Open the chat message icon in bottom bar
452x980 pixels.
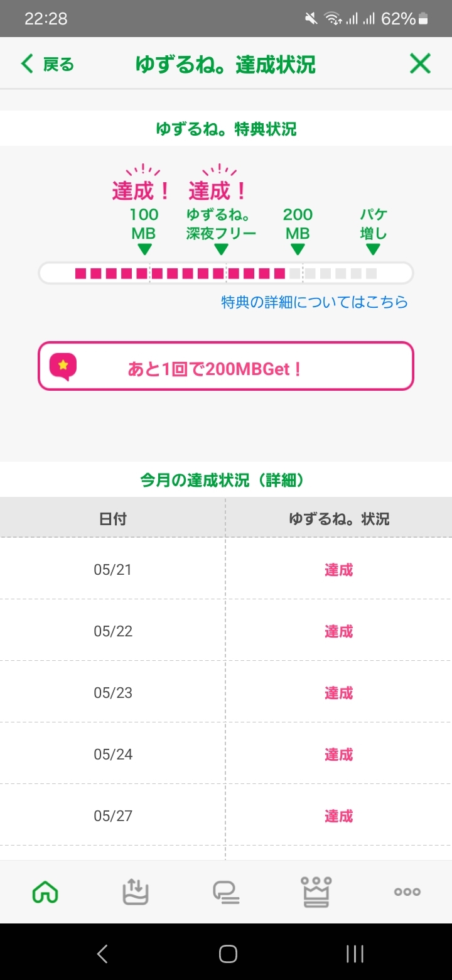click(226, 891)
